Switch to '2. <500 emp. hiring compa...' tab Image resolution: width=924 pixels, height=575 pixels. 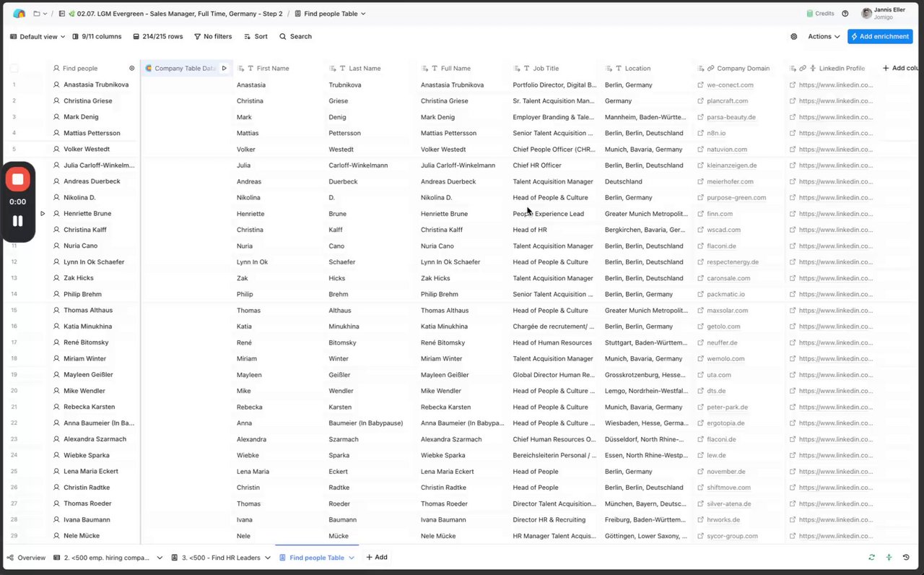pos(103,558)
